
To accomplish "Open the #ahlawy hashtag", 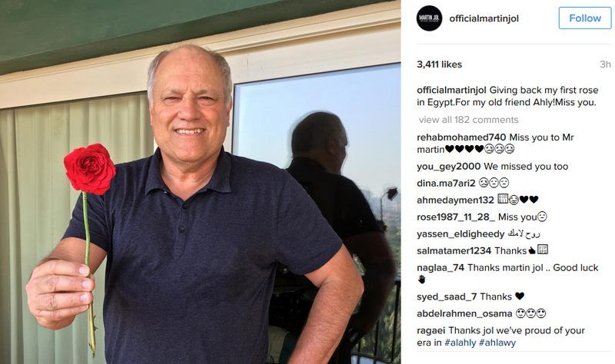I will tap(497, 342).
